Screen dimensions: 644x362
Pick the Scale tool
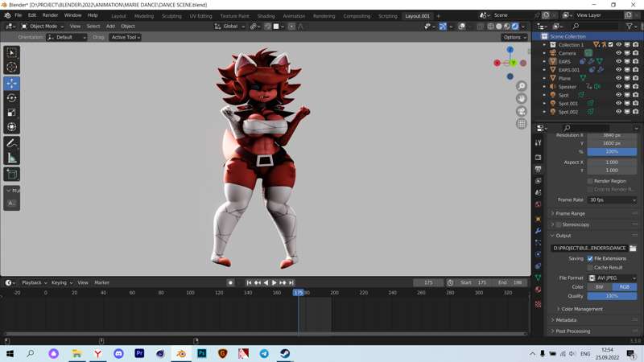pyautogui.click(x=11, y=113)
